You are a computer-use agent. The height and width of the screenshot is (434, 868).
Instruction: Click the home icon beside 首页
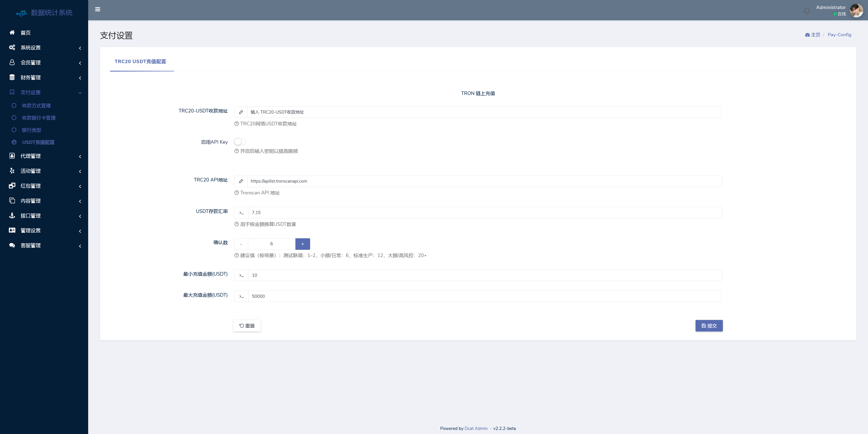coord(12,32)
